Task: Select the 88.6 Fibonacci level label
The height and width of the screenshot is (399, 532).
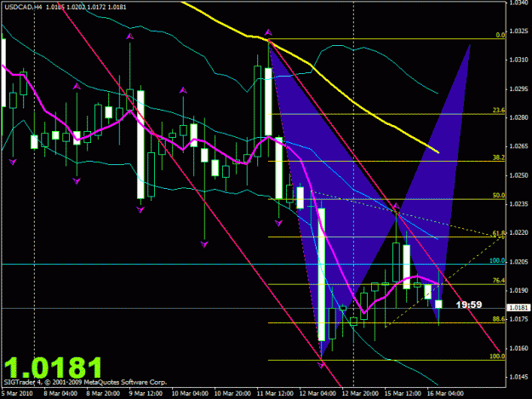Action: (x=499, y=319)
